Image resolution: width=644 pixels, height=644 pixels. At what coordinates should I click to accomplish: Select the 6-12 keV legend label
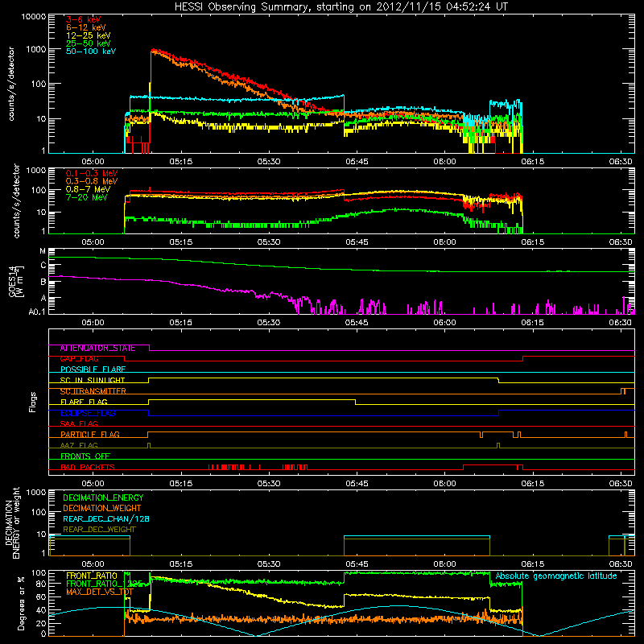tap(86, 27)
